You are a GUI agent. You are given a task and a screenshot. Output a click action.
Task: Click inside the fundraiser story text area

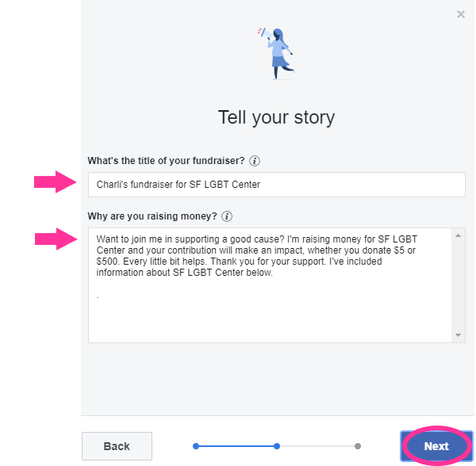[x=270, y=285]
